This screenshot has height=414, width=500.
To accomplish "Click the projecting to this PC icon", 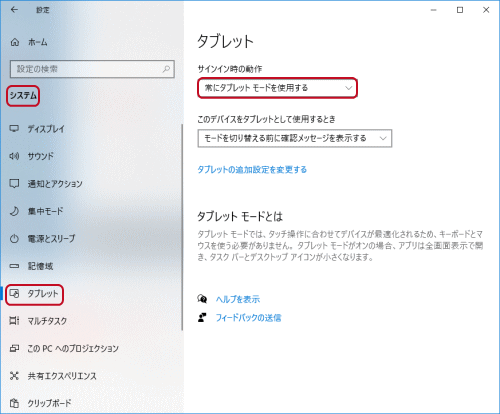I will (x=14, y=348).
